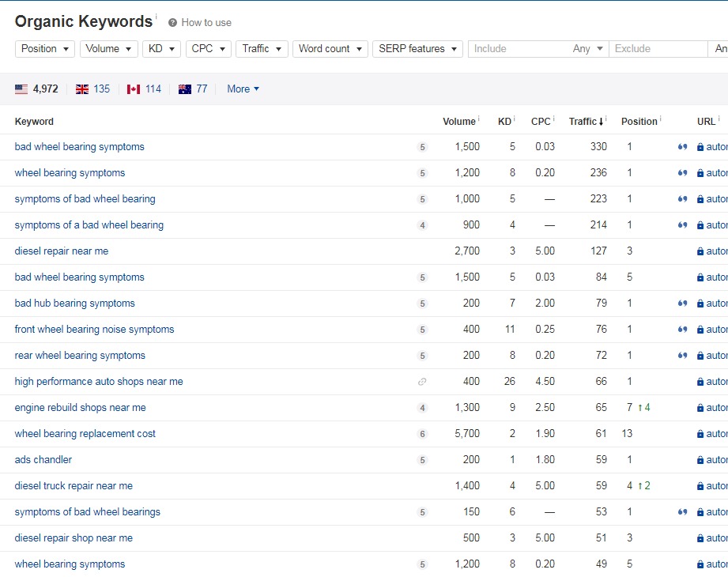Screen dimensions: 728x577
Task: Open the How to use link
Action: (x=206, y=23)
